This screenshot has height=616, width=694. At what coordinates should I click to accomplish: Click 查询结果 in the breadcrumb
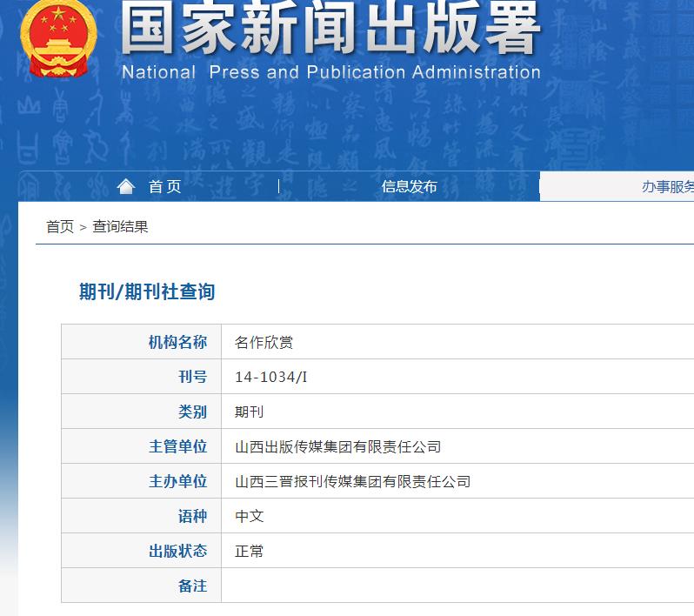click(121, 226)
